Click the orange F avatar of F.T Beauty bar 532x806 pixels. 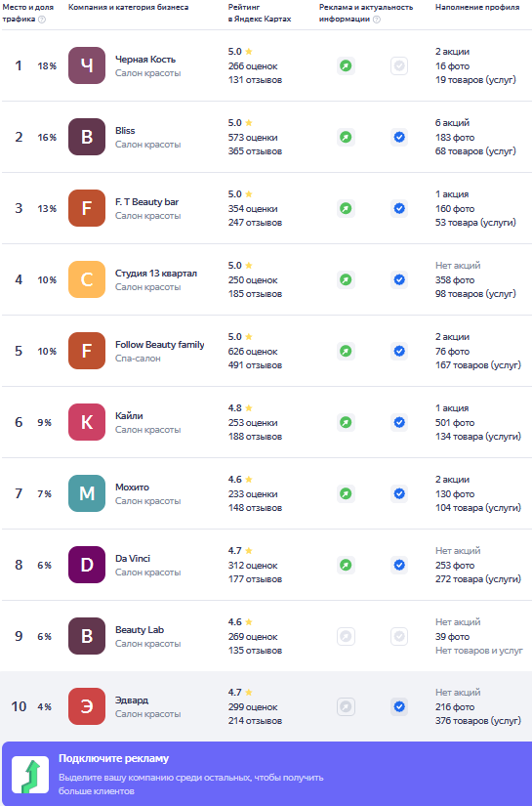[87, 208]
